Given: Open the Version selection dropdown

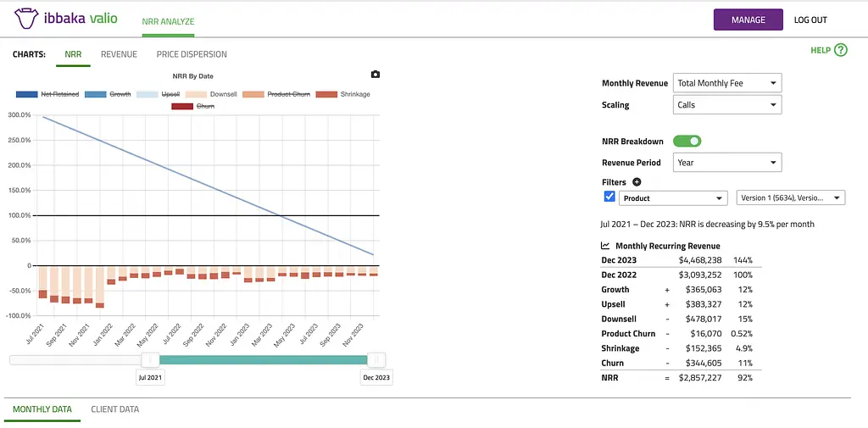Looking at the screenshot, I should coord(790,198).
